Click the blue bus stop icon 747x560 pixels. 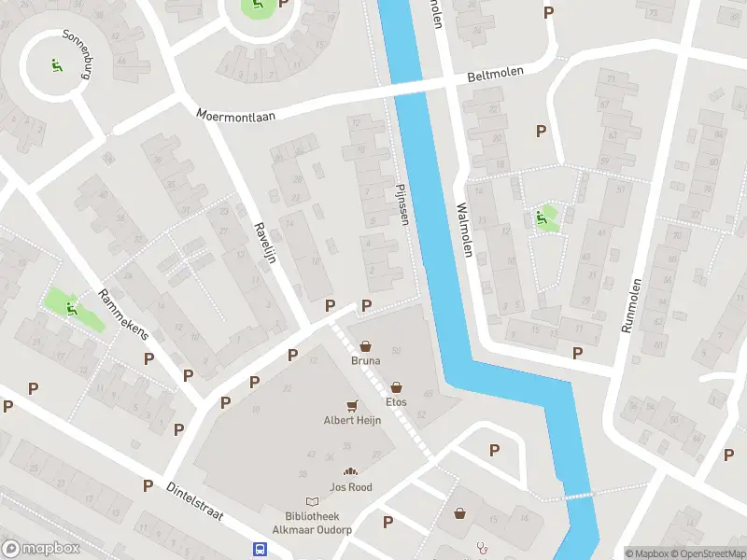pos(260,549)
